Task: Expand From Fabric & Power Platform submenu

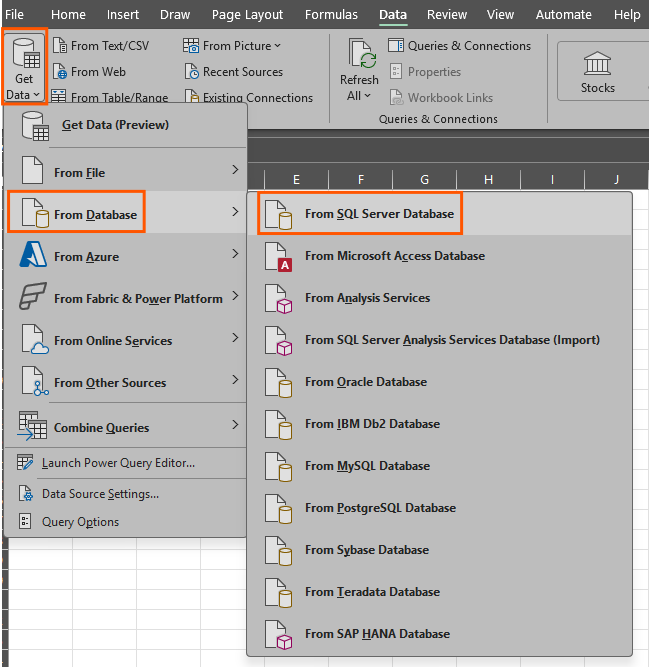Action: (126, 296)
